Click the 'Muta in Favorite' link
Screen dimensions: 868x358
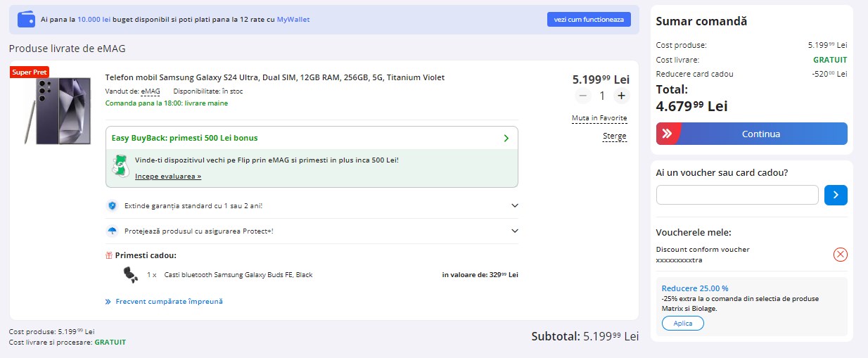click(x=599, y=118)
